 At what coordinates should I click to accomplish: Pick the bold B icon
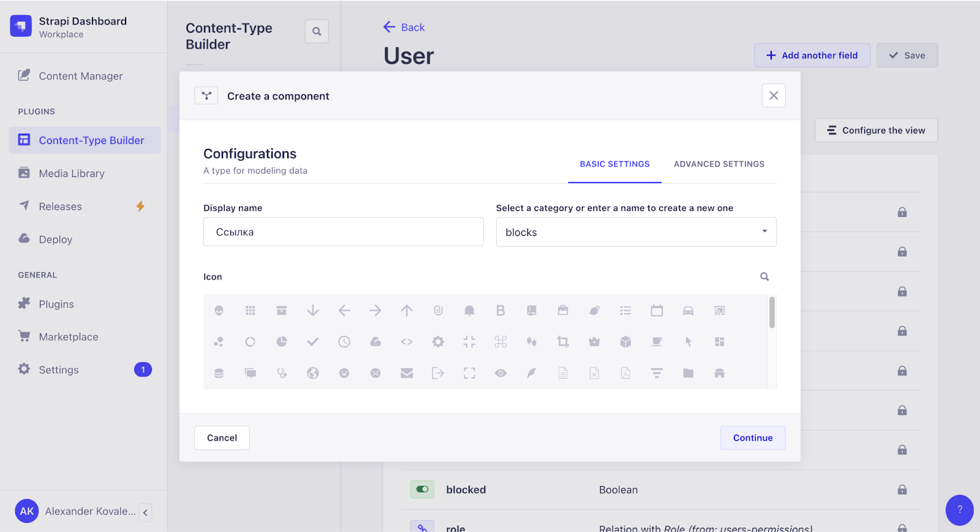pos(500,311)
